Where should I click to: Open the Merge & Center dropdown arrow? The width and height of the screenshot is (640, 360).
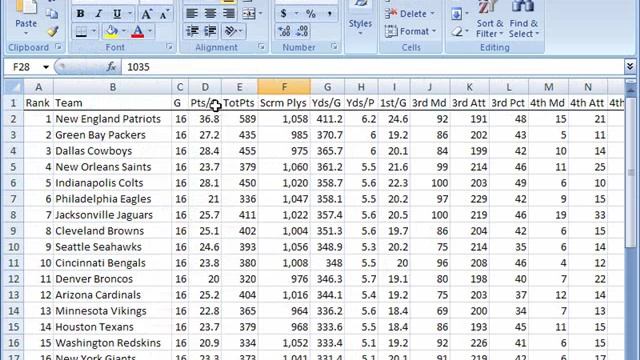(x=260, y=14)
